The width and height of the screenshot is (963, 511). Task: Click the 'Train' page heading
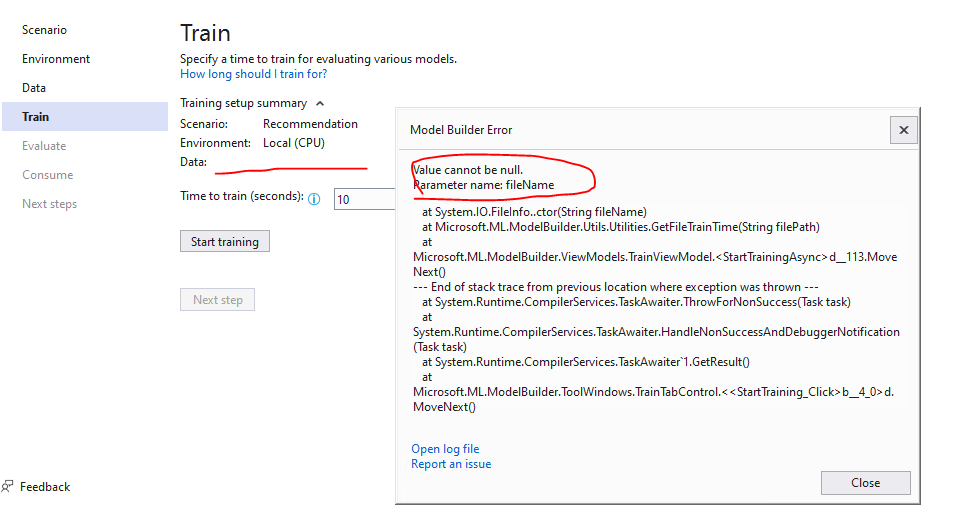click(x=205, y=33)
